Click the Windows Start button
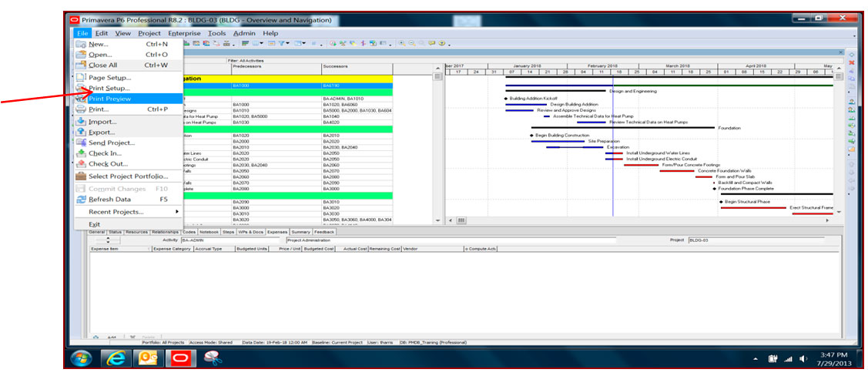This screenshot has height=376, width=868. click(x=82, y=359)
